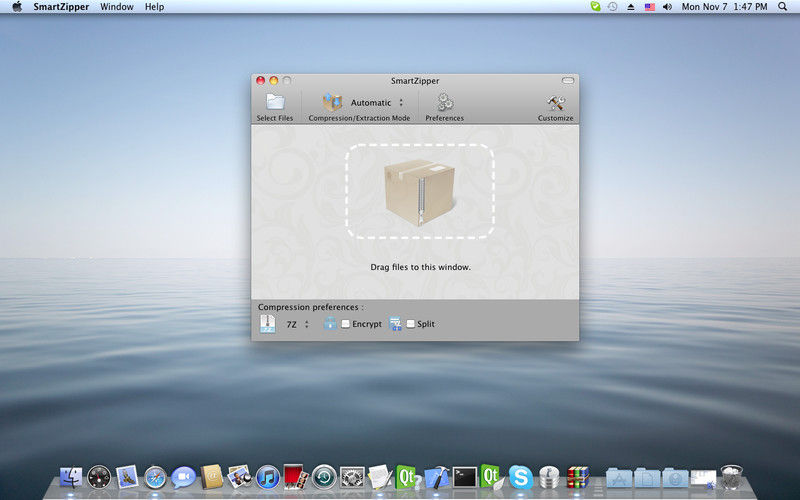This screenshot has height=500, width=800.
Task: Open Photo Booth from the dock
Action: pyautogui.click(x=295, y=477)
